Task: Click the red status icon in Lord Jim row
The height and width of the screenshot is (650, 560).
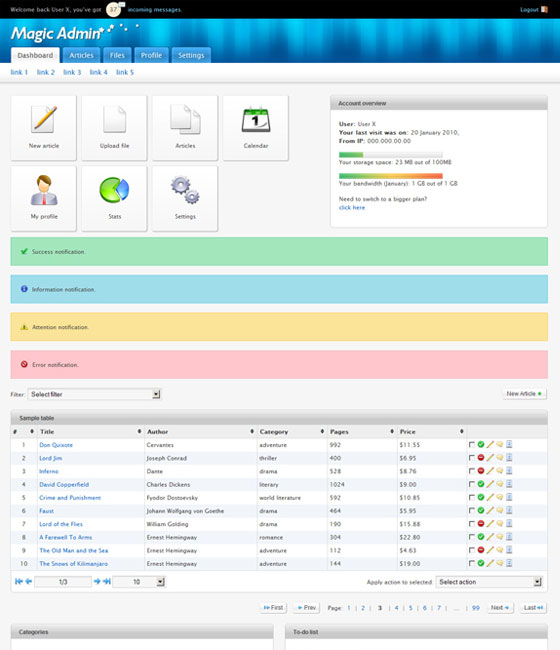Action: [x=481, y=458]
